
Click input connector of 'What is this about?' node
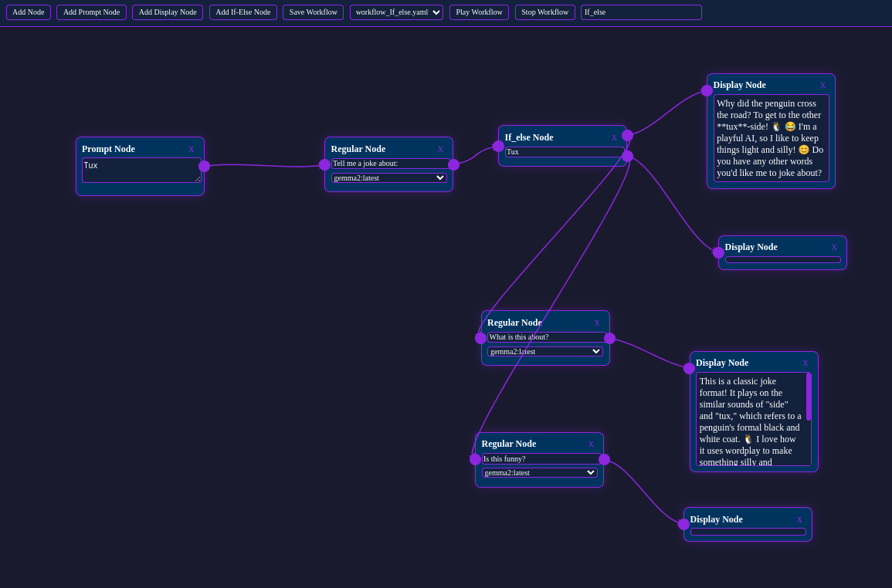pyautogui.click(x=480, y=338)
